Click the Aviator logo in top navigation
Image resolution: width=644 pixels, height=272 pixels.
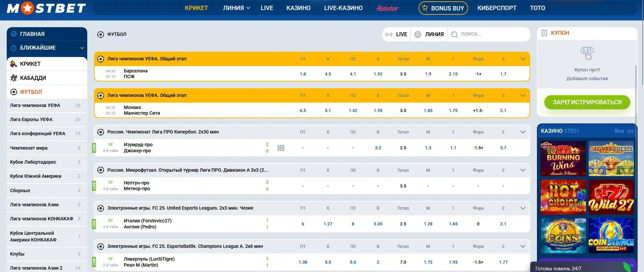(x=387, y=8)
